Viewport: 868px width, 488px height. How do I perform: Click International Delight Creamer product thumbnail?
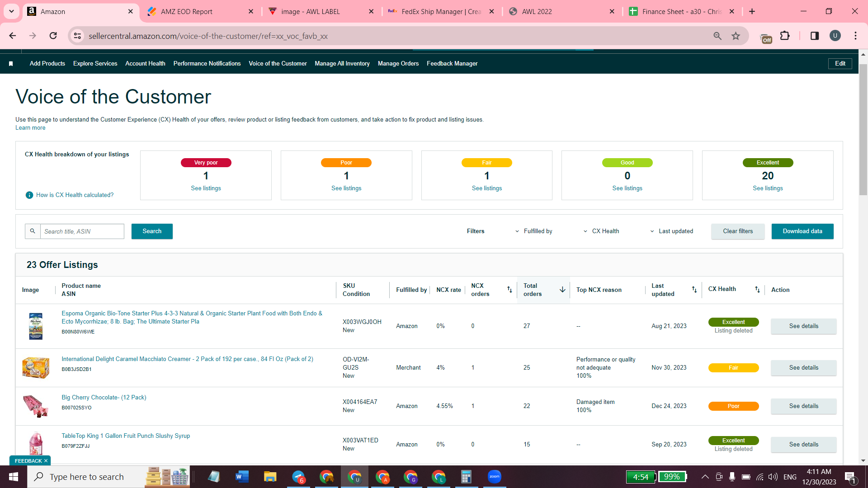pyautogui.click(x=36, y=367)
